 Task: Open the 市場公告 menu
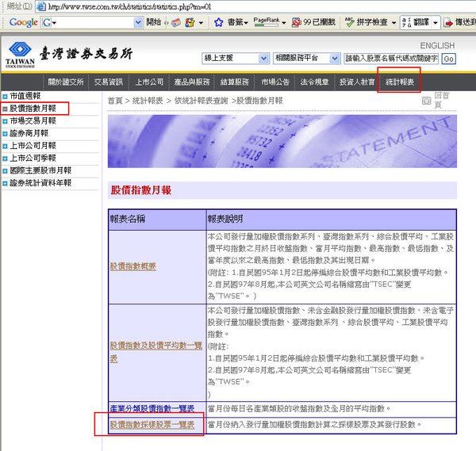[x=275, y=82]
